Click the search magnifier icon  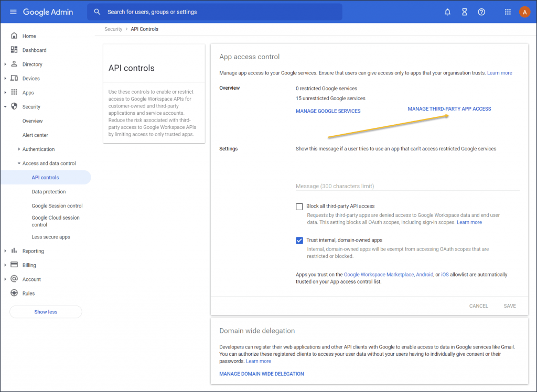coord(97,12)
